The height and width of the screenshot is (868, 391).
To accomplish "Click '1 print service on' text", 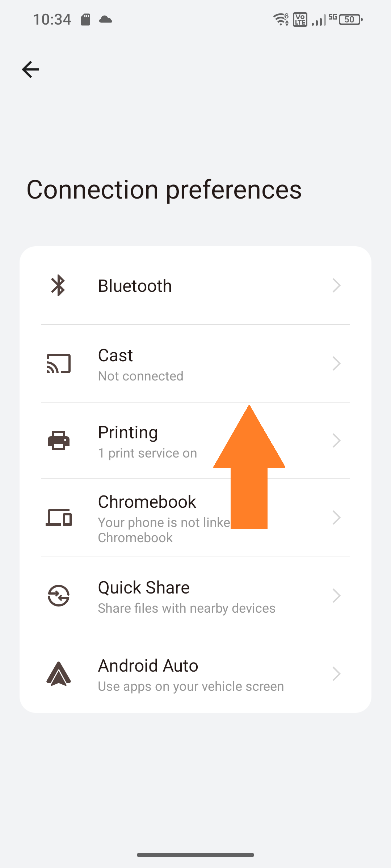I will 147,453.
